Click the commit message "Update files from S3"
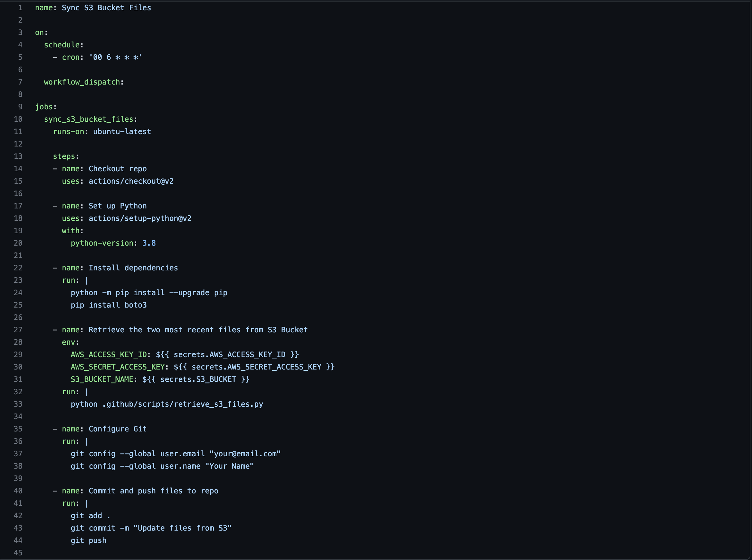The image size is (752, 560). tap(182, 528)
